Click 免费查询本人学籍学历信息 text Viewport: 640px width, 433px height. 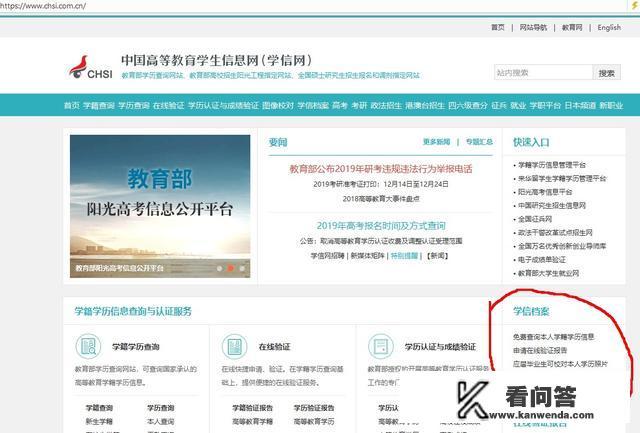click(553, 337)
